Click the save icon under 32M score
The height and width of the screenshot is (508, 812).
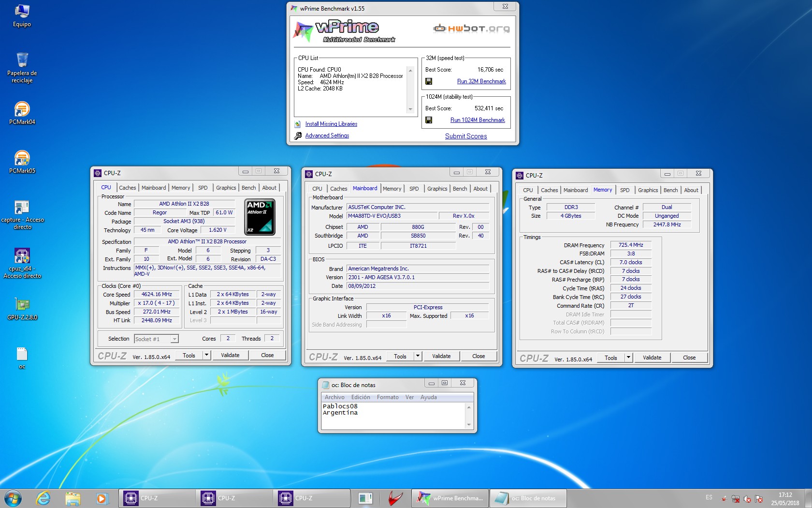tap(429, 81)
